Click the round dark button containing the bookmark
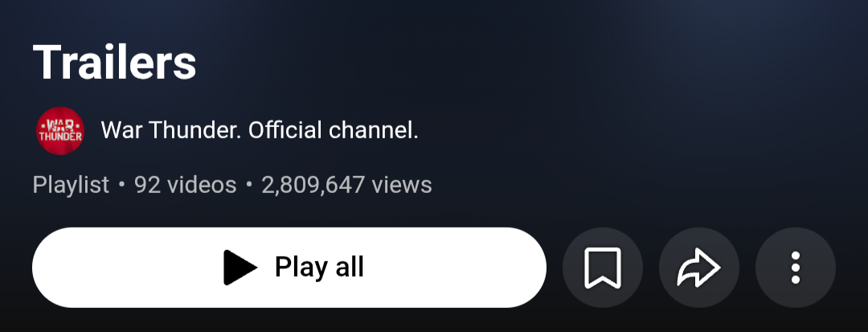 (x=602, y=268)
